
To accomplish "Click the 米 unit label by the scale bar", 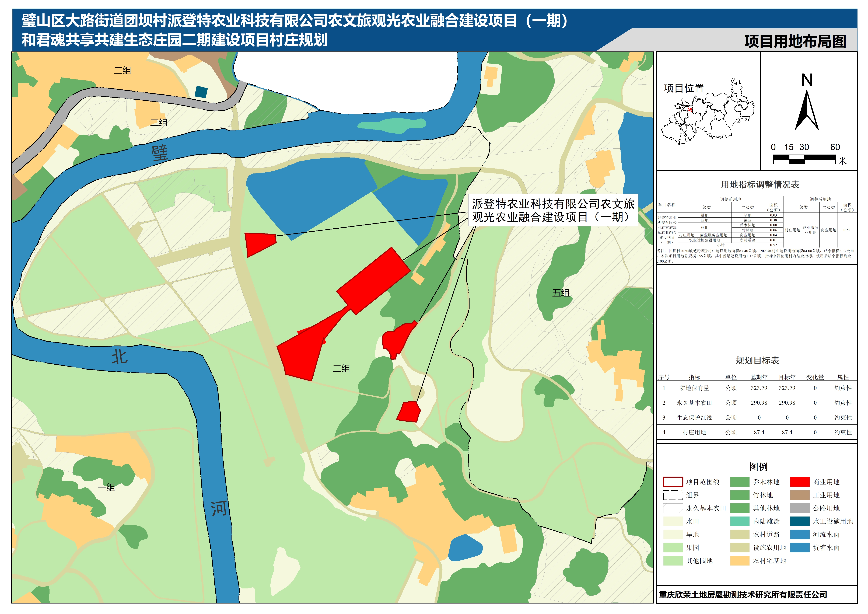I will pyautogui.click(x=843, y=161).
